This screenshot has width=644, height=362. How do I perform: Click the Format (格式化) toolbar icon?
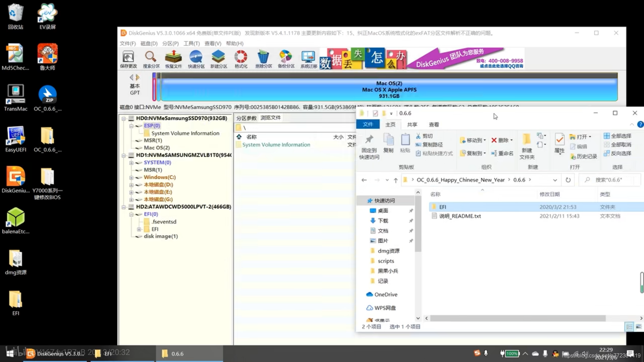[x=241, y=59]
